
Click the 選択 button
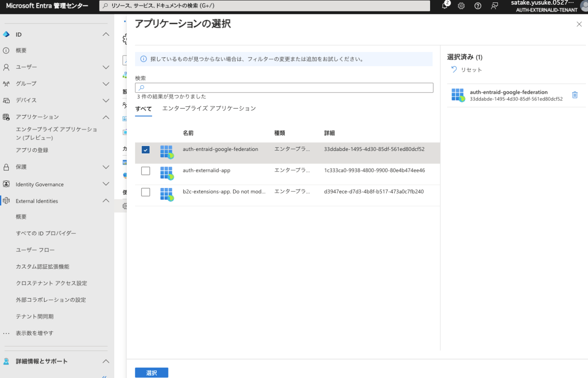pyautogui.click(x=152, y=373)
